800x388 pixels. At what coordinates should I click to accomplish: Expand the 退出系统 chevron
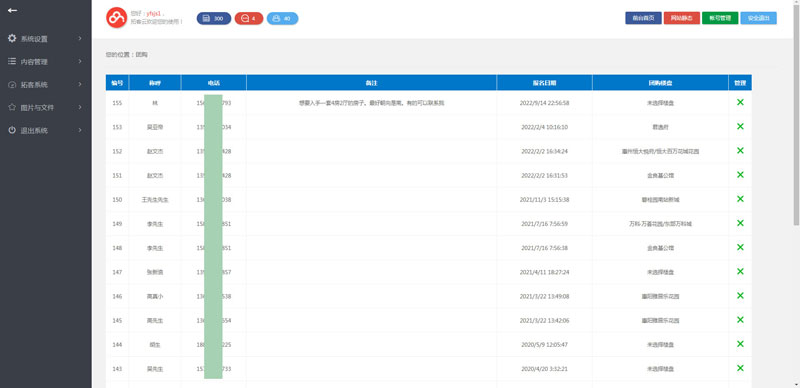coord(80,130)
